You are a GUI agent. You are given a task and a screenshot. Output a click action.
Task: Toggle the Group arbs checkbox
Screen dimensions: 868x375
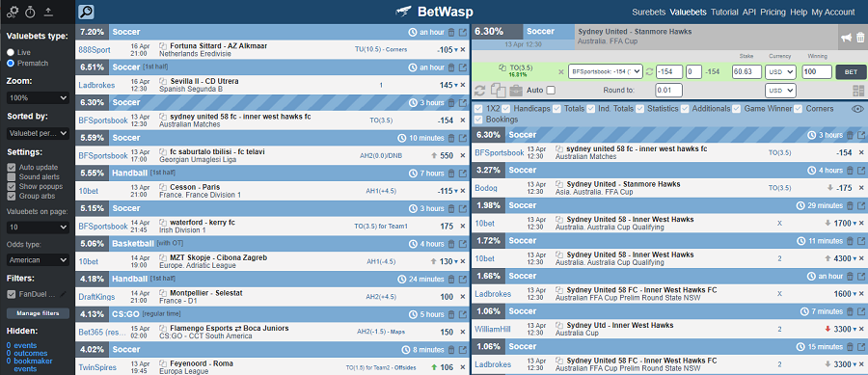click(11, 196)
